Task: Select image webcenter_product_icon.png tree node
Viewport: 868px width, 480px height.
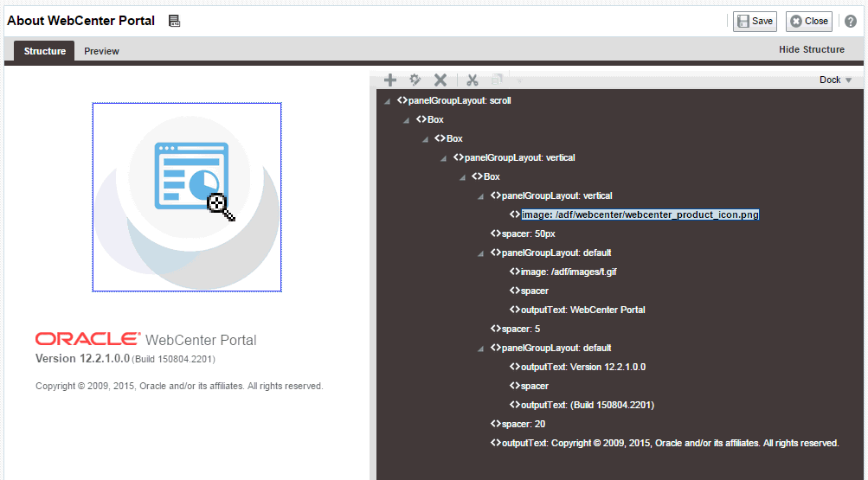Action: click(640, 214)
